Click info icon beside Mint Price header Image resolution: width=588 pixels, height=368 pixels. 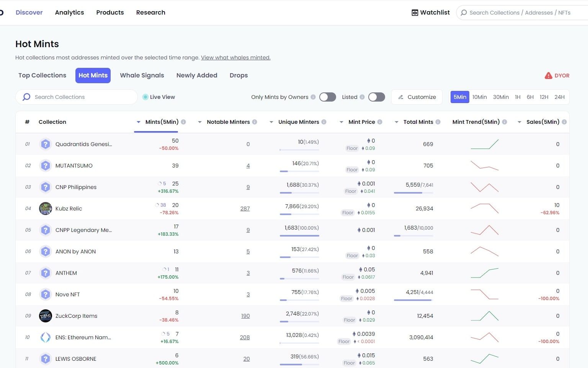click(380, 122)
